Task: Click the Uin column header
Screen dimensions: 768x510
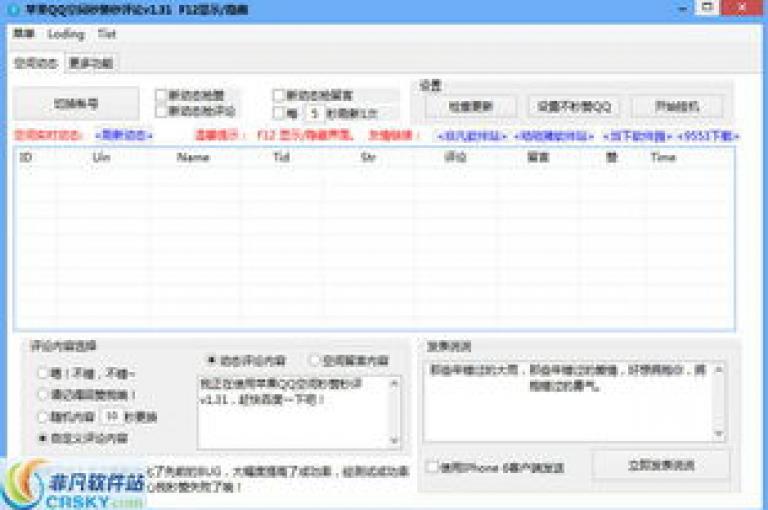Action: [101, 157]
